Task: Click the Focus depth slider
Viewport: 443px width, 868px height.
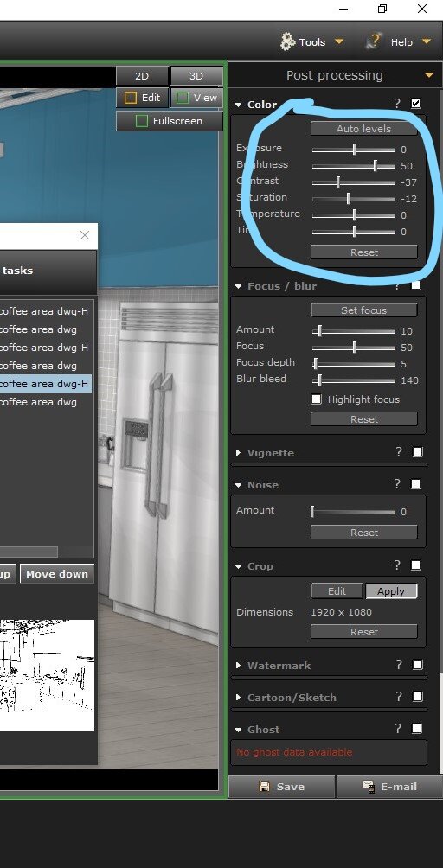Action: pyautogui.click(x=354, y=364)
